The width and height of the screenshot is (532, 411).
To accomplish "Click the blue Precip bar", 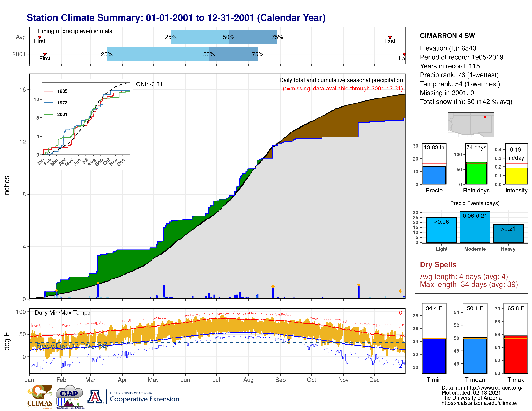I will coord(434,175).
